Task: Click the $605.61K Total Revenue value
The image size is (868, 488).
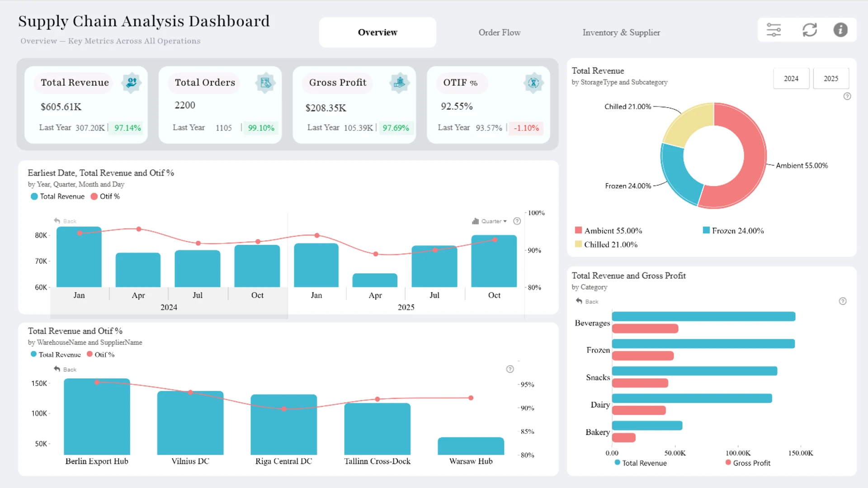Action: click(x=61, y=107)
